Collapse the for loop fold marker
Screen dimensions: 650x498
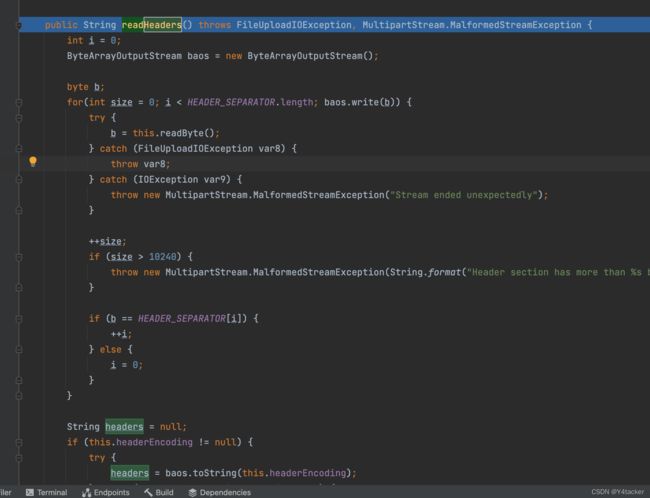pyautogui.click(x=19, y=102)
